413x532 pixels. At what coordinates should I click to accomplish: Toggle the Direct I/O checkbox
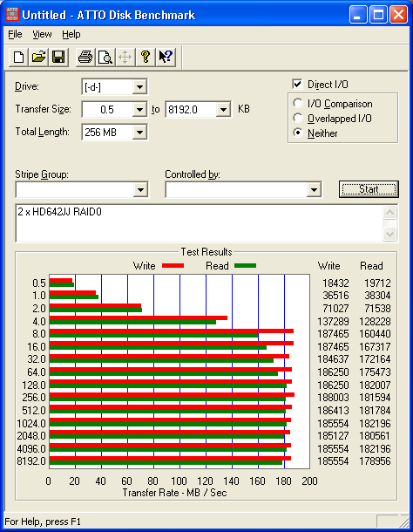[297, 84]
